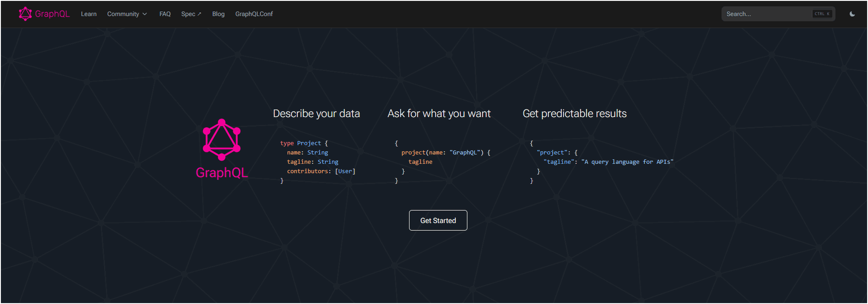The image size is (868, 304).
Task: Click the pink 'GraphQL' text under the hero logo
Action: click(x=222, y=173)
